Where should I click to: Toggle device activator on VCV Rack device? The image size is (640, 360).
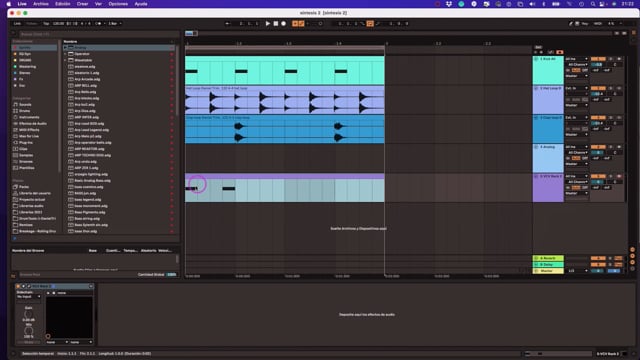tap(18, 286)
